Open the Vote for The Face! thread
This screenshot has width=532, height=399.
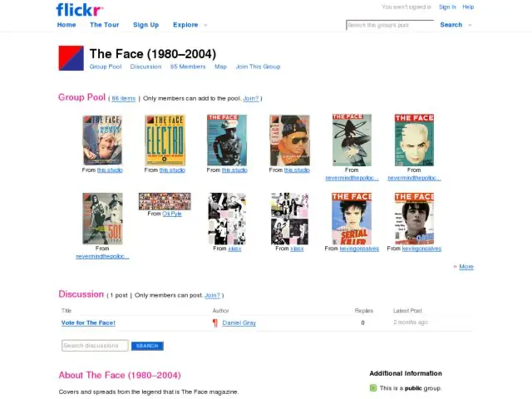coord(88,323)
